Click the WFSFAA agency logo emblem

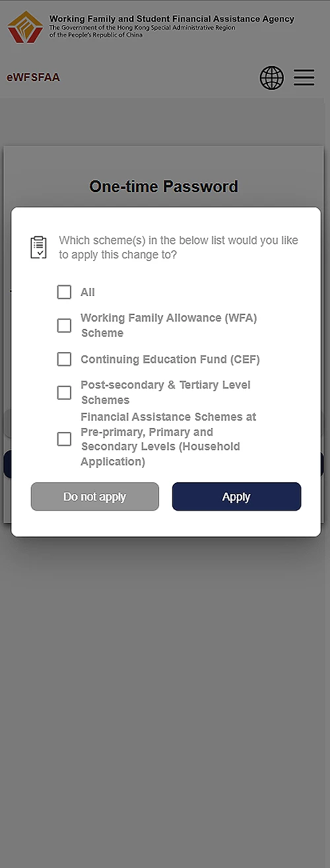click(25, 27)
